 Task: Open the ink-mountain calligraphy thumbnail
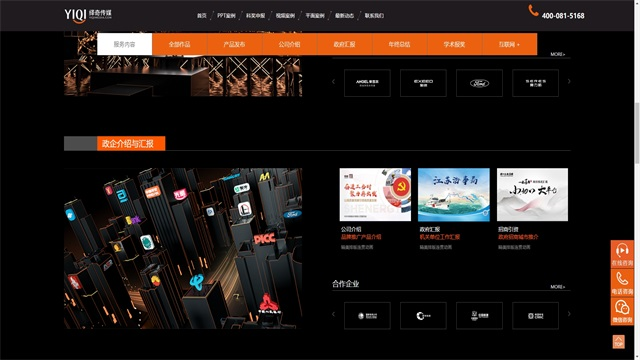pyautogui.click(x=532, y=195)
